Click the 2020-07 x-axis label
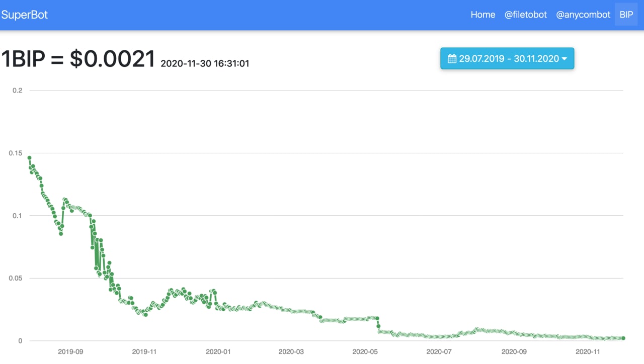 pos(439,351)
